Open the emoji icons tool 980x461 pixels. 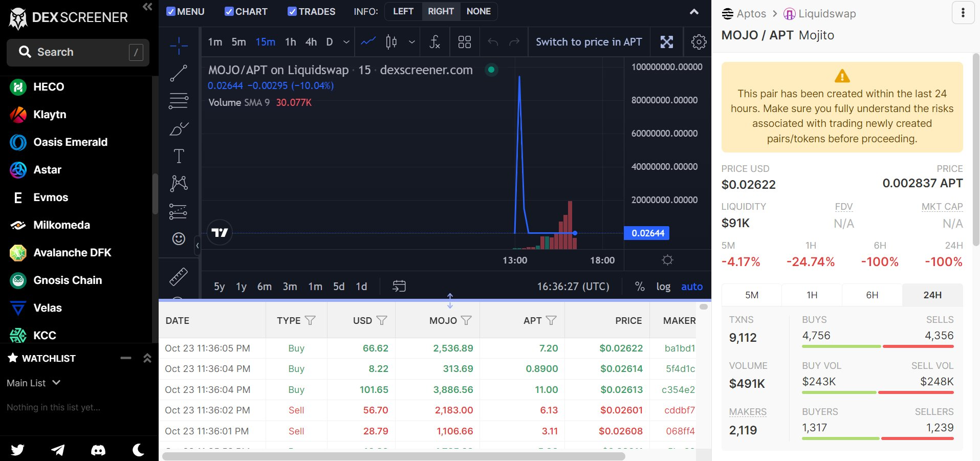click(x=179, y=238)
